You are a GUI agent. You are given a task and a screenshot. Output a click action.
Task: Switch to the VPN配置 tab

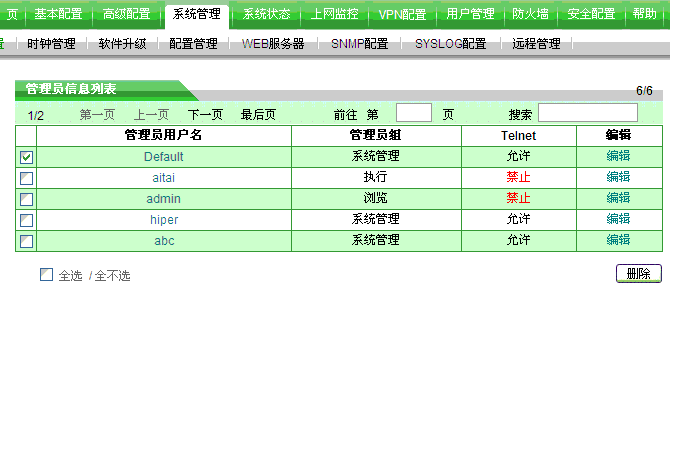pos(402,14)
